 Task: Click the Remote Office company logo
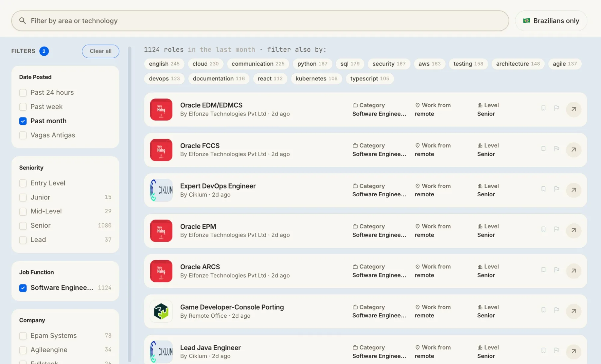point(161,311)
